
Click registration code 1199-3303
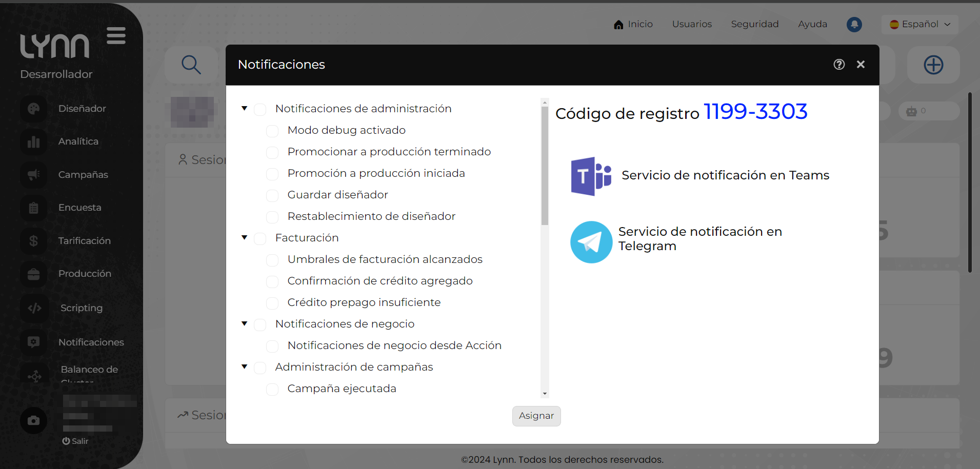click(756, 112)
